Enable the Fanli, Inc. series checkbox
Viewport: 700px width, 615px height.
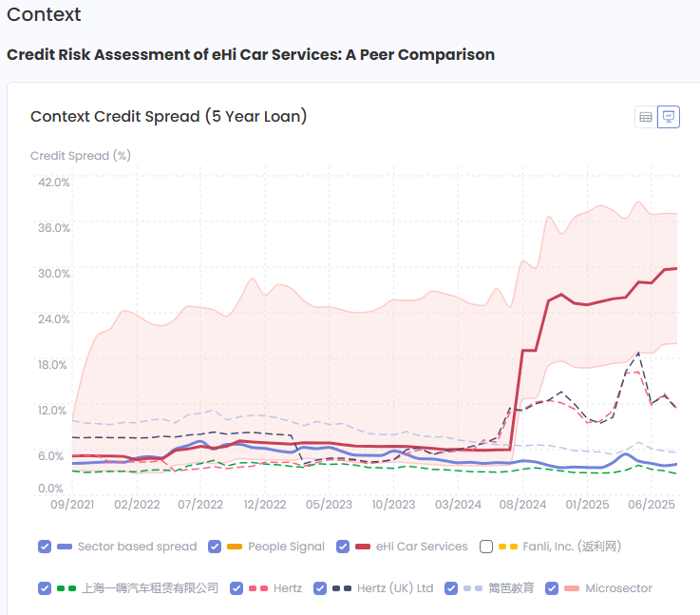pyautogui.click(x=486, y=547)
